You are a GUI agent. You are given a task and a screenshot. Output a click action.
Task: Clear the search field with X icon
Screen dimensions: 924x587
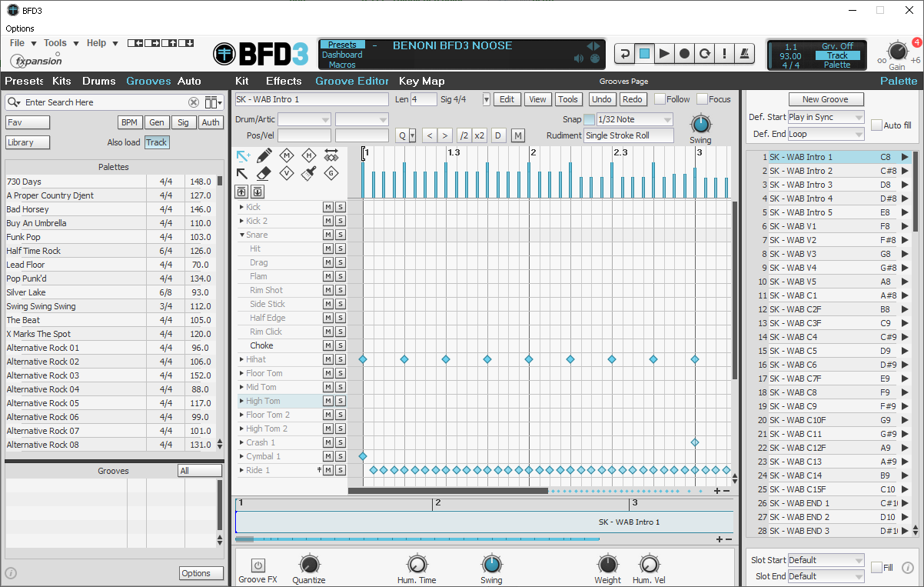(x=194, y=102)
